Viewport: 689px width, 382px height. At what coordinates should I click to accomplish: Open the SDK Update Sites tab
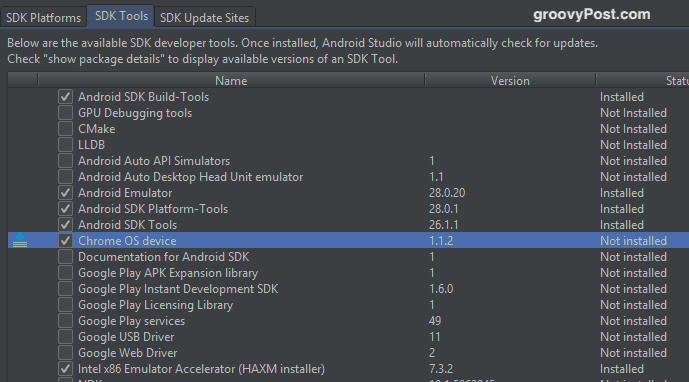pyautogui.click(x=204, y=18)
